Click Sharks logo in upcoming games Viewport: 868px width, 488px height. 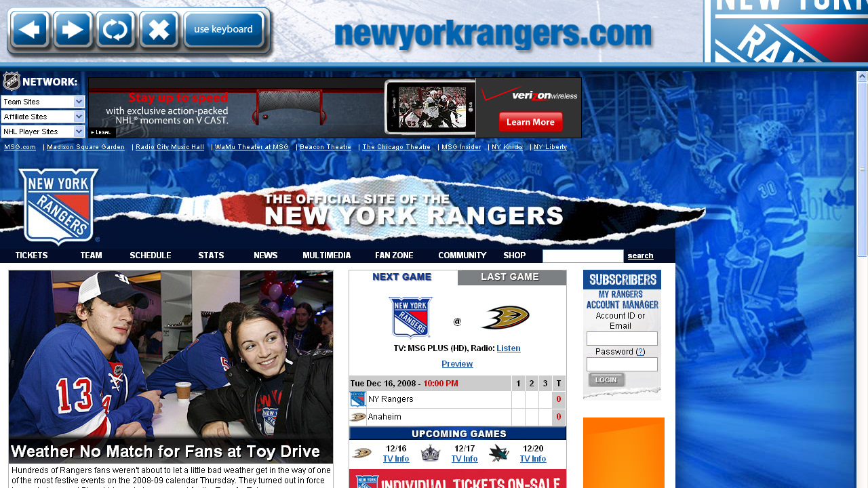tap(498, 453)
